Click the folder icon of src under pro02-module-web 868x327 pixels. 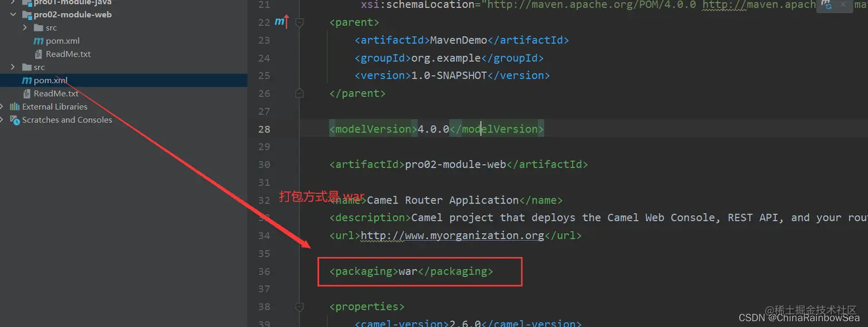click(38, 28)
